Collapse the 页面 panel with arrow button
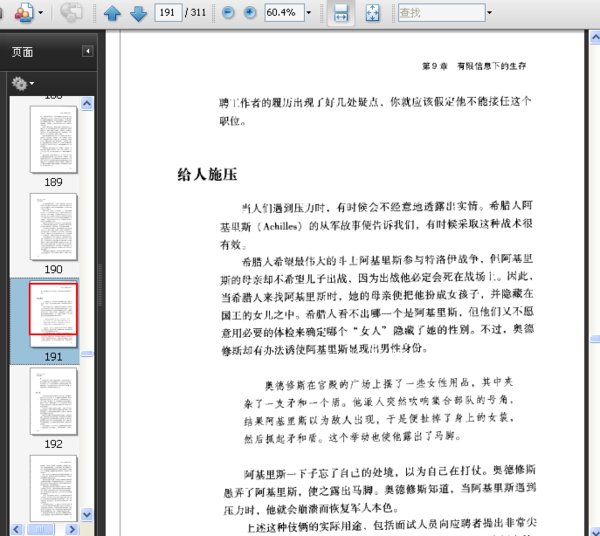 pos(87,52)
